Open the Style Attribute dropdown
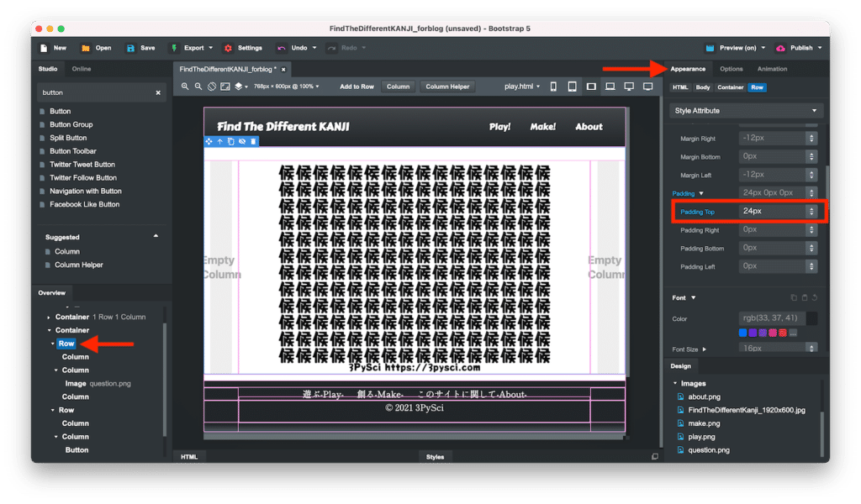 pyautogui.click(x=746, y=111)
